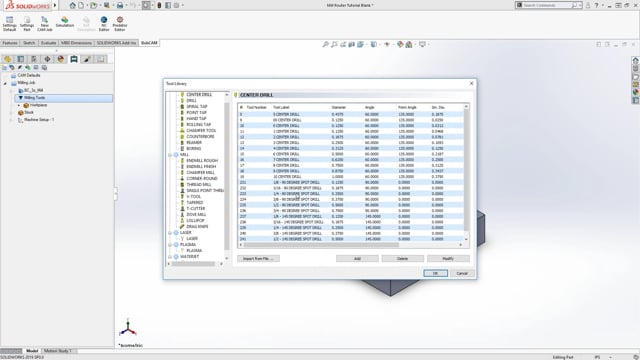Screen dimensions: 640x360
Task: Open Settings Part in BobCAM ribbon
Action: pyautogui.click(x=27, y=24)
